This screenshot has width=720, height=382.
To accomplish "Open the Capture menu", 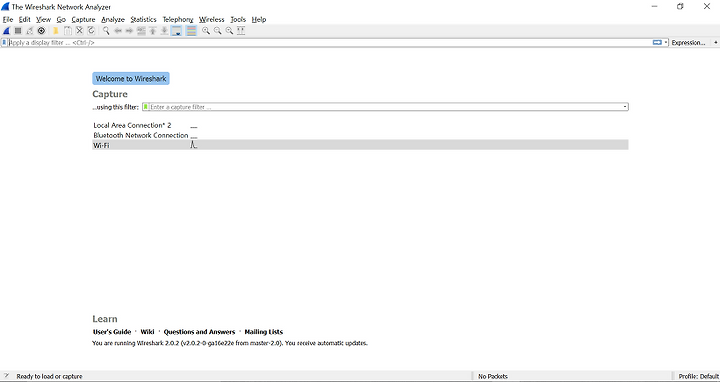I will tap(83, 19).
